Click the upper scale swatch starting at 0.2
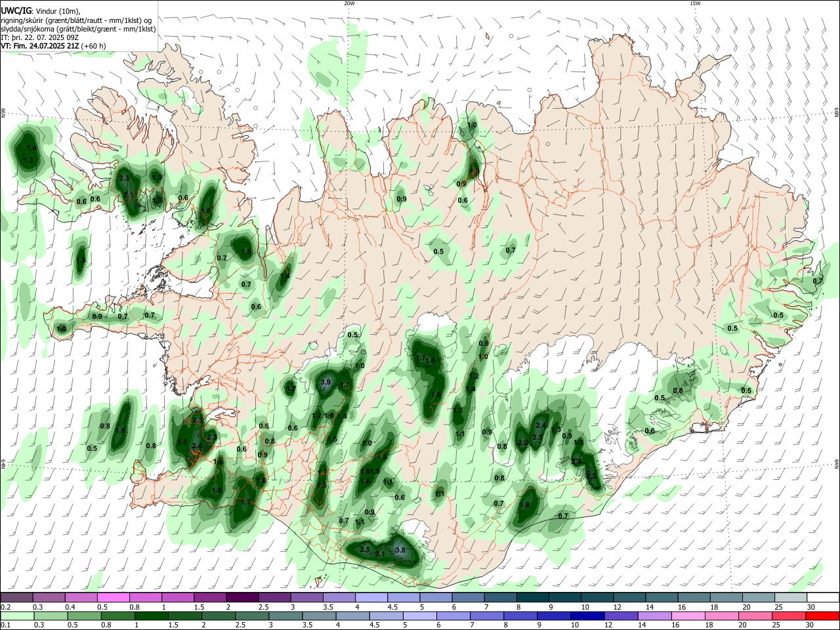Viewport: 840px width, 630px height. tap(16, 598)
